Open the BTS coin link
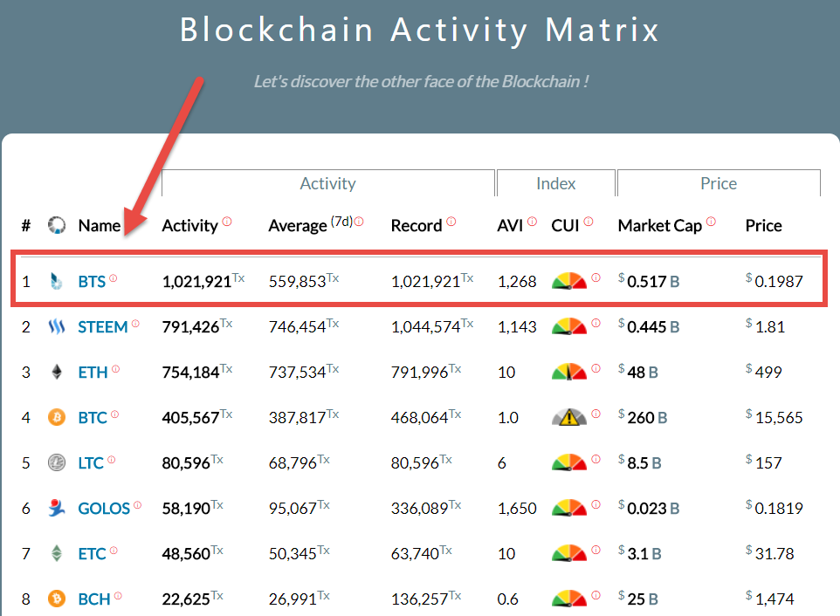This screenshot has width=840, height=616. [92, 282]
